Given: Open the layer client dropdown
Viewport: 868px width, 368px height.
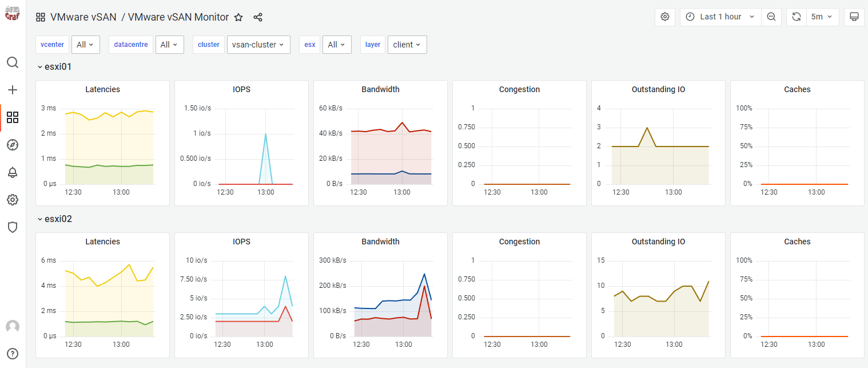Looking at the screenshot, I should [x=407, y=45].
